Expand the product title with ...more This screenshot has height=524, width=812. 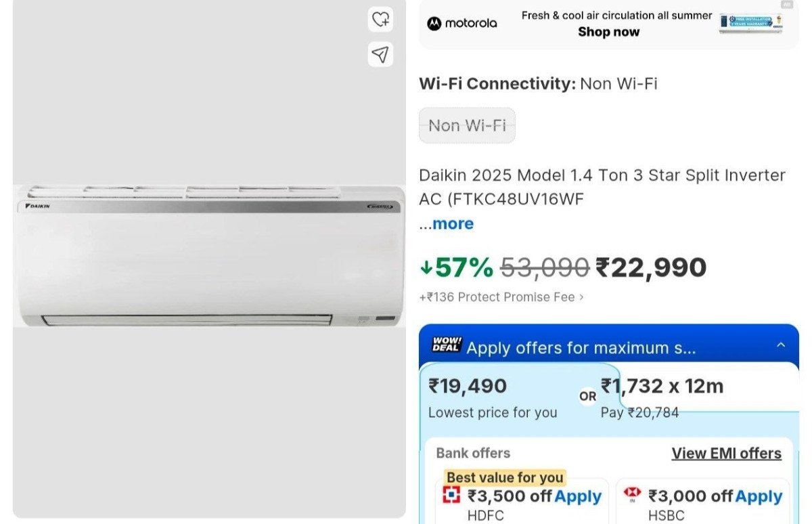tap(448, 223)
